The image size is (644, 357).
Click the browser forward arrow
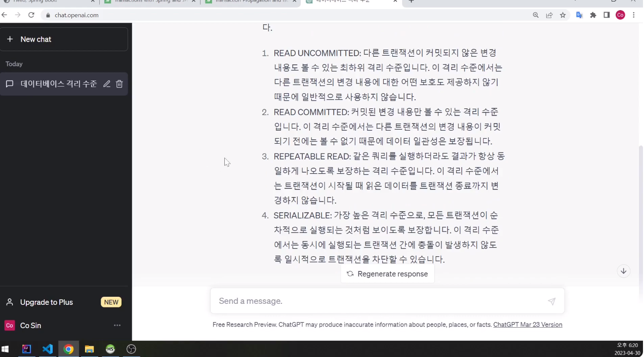[18, 15]
